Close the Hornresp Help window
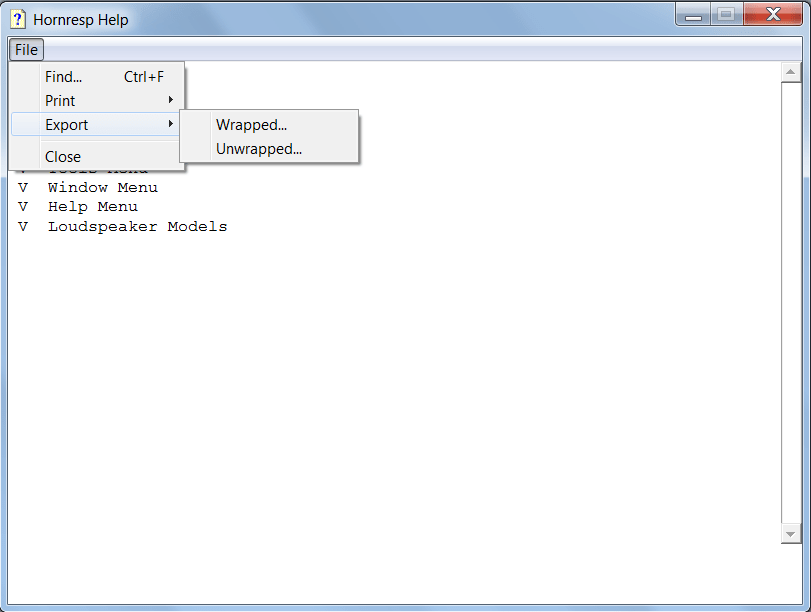Screen dimensions: 811x612 [x=773, y=14]
